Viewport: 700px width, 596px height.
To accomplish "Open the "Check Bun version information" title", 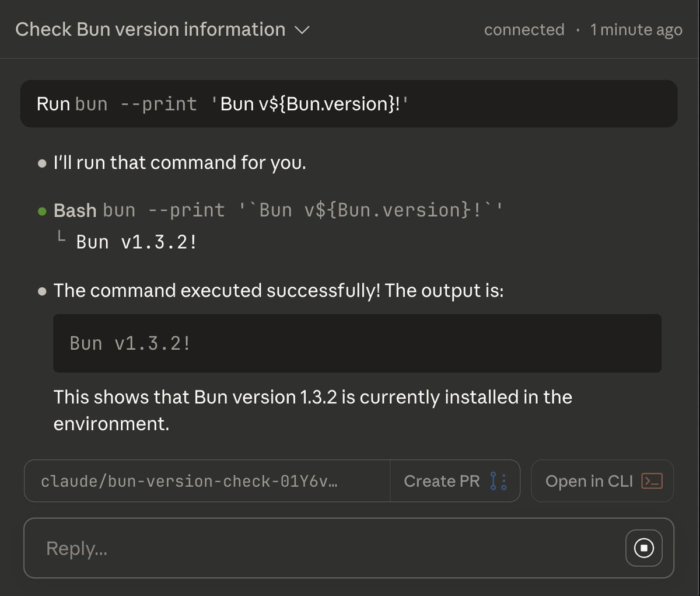I will 150,29.
